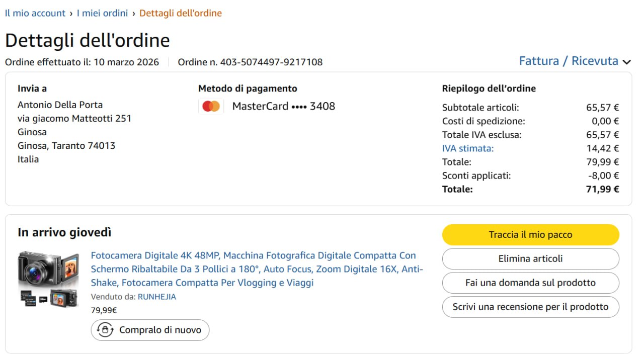Choose Fai una domanda sul prodotto
The width and height of the screenshot is (644, 358).
[530, 283]
